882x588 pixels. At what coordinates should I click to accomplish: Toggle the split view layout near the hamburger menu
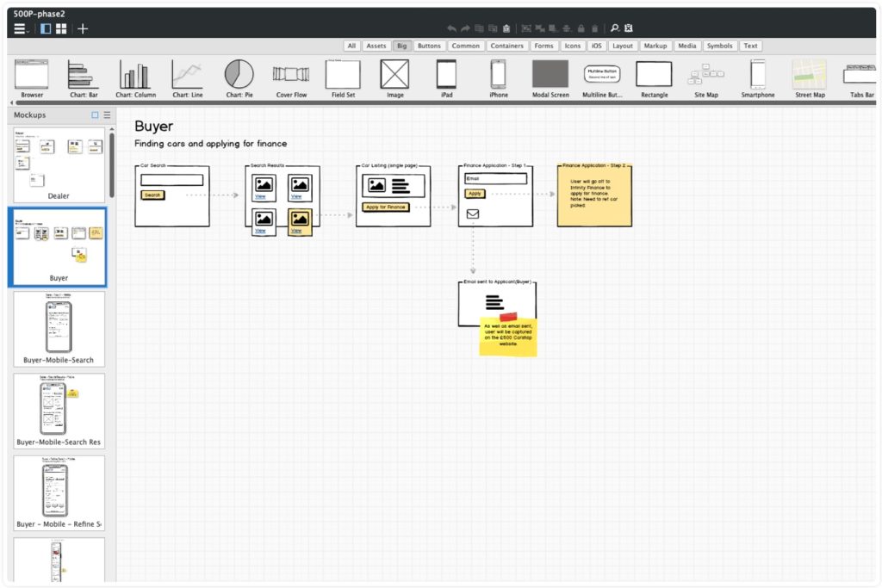(x=45, y=28)
